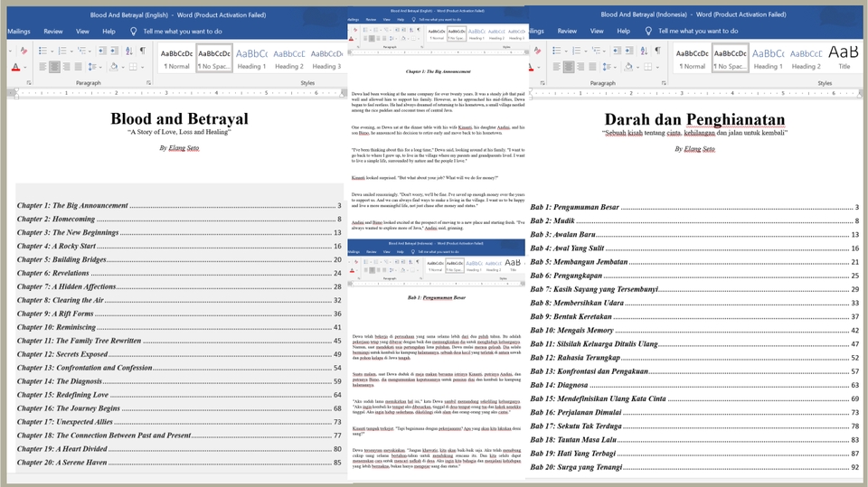Click Borders icon in English window
This screenshot has height=487, width=868.
coord(133,67)
